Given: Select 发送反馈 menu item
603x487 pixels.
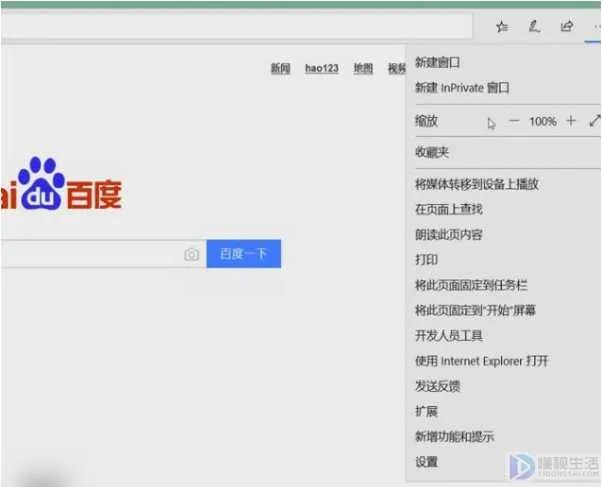Looking at the screenshot, I should click(x=437, y=386).
